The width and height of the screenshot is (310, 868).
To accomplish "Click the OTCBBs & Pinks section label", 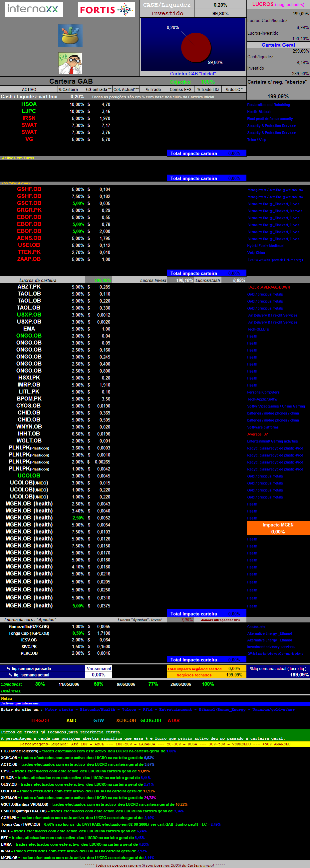I will [x=16, y=183].
